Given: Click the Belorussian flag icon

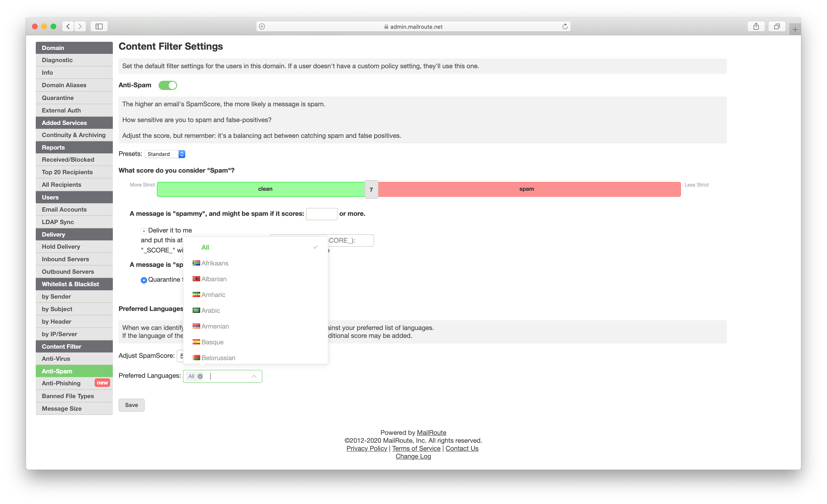Looking at the screenshot, I should (x=196, y=358).
